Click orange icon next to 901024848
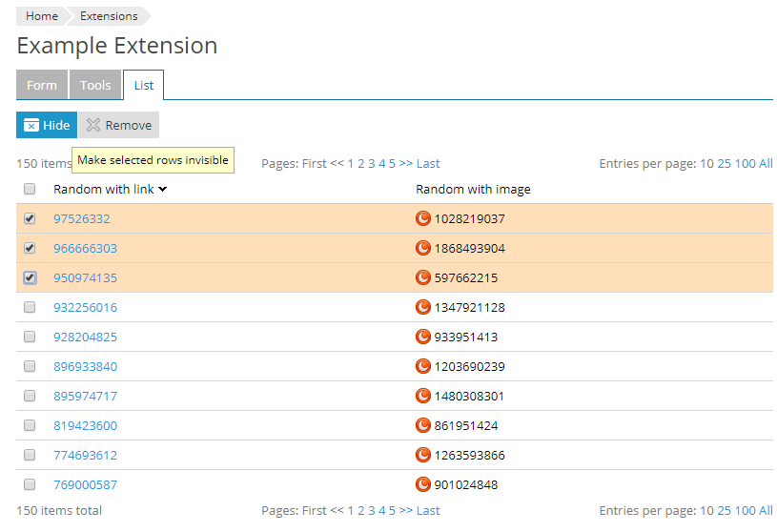Screen dimensions: 777x532 tap(423, 484)
